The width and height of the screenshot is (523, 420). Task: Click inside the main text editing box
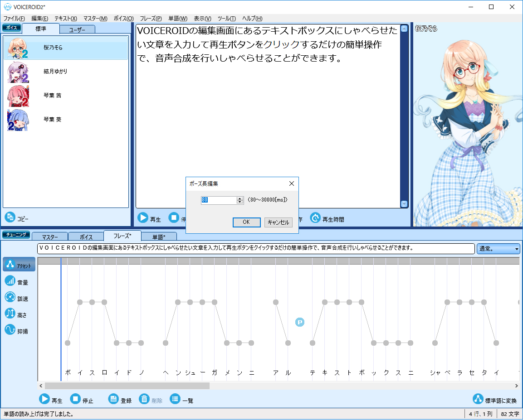coord(268,116)
